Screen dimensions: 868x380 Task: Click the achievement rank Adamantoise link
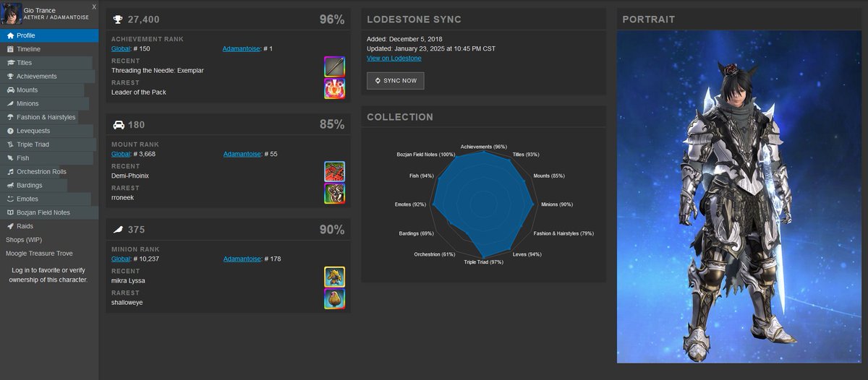(242, 48)
